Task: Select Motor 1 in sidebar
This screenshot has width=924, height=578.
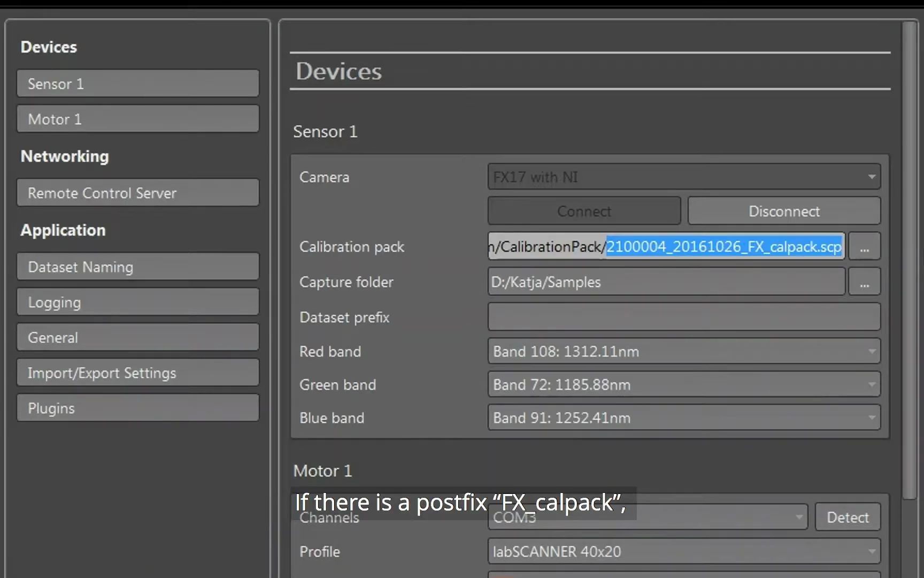Action: point(137,119)
